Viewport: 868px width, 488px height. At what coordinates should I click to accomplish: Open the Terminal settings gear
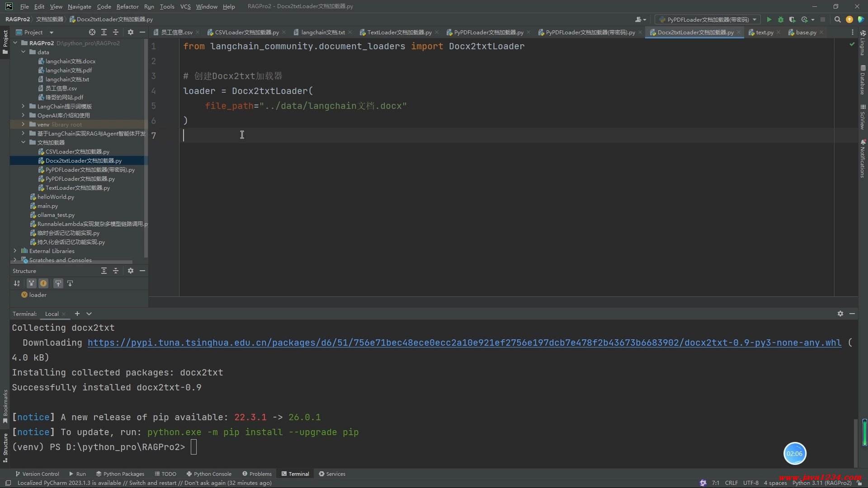click(840, 314)
